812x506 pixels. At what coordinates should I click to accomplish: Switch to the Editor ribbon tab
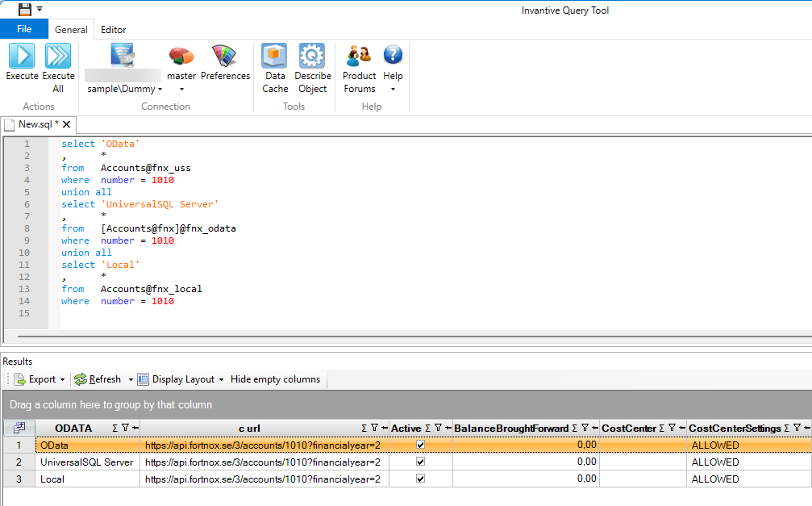(113, 30)
